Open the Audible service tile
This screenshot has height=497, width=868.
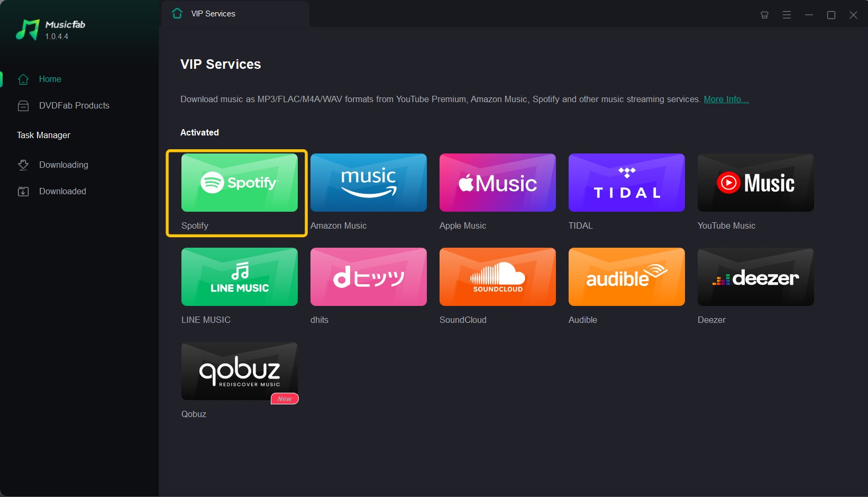(627, 277)
